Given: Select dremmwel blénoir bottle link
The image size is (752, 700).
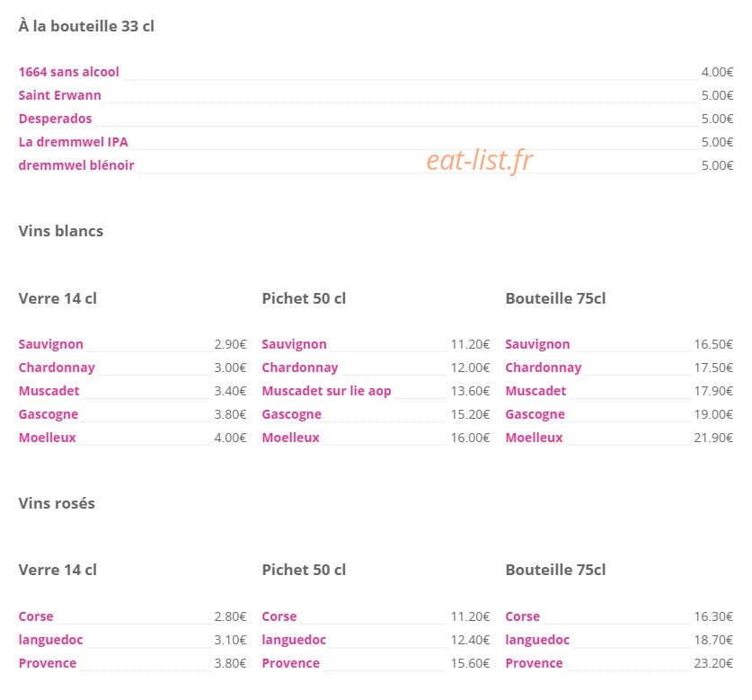Looking at the screenshot, I should point(76,165).
